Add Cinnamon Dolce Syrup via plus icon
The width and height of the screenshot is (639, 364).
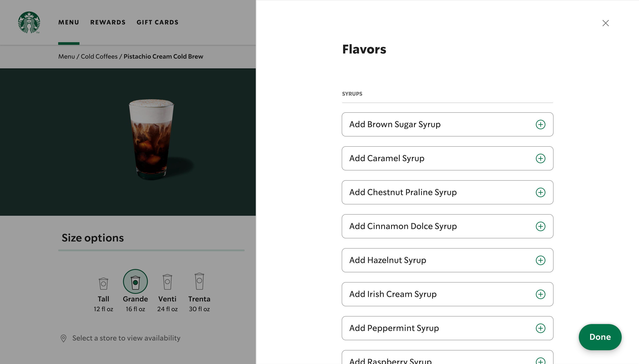pos(540,226)
